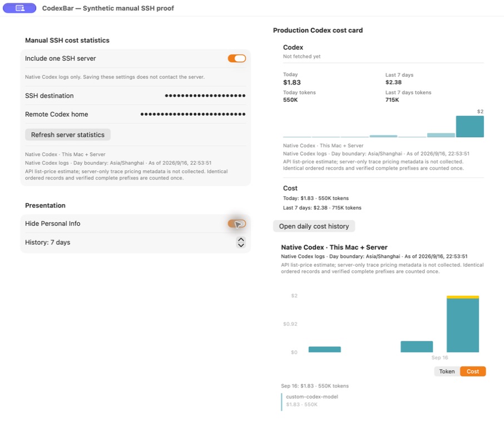504x427 pixels.
Task: Select the tall Sep 16 bar in the cost chart
Action: click(463, 325)
